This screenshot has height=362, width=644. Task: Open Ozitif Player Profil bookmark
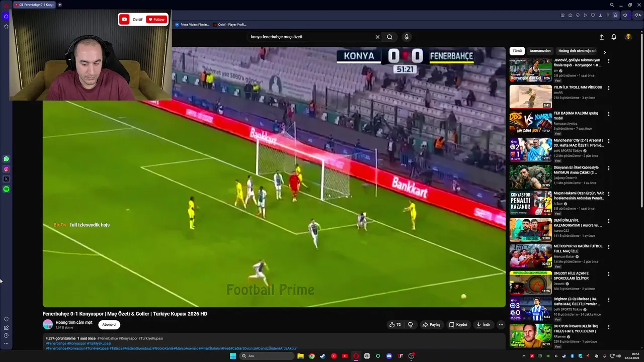(x=229, y=25)
